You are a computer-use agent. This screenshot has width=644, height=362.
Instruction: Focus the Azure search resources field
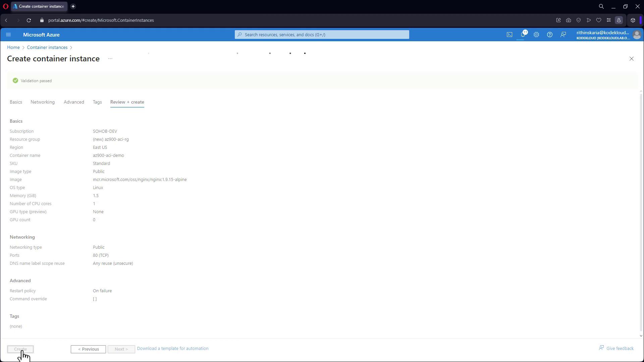(x=322, y=35)
